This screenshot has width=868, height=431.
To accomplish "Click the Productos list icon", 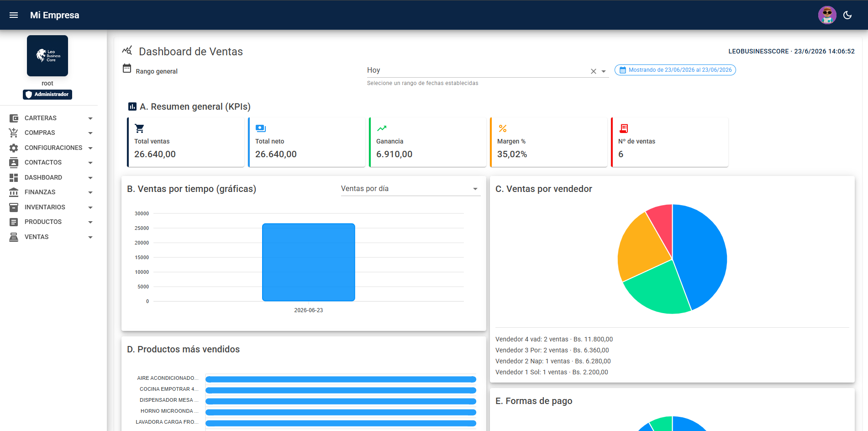I will [14, 222].
